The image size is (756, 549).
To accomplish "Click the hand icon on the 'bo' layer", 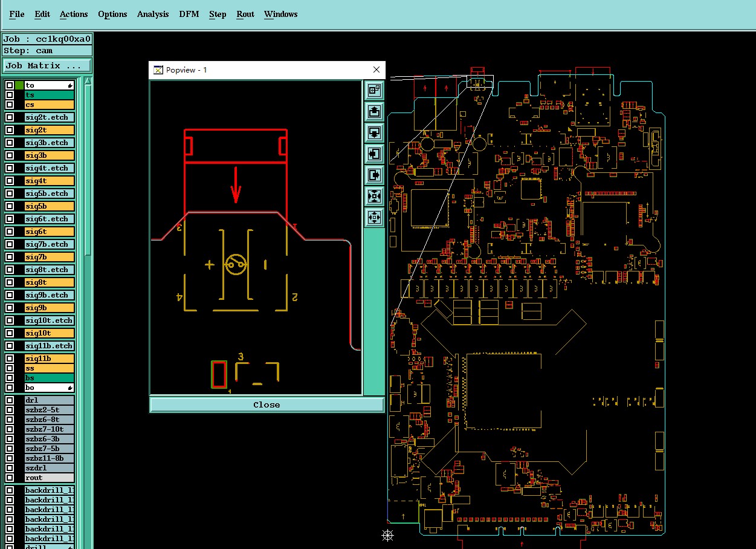I will click(71, 388).
